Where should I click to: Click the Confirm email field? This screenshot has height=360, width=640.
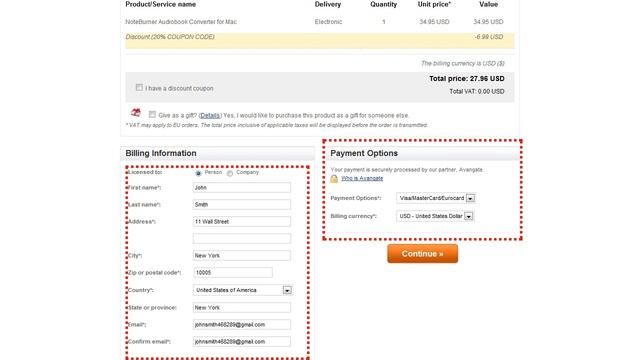click(x=242, y=342)
